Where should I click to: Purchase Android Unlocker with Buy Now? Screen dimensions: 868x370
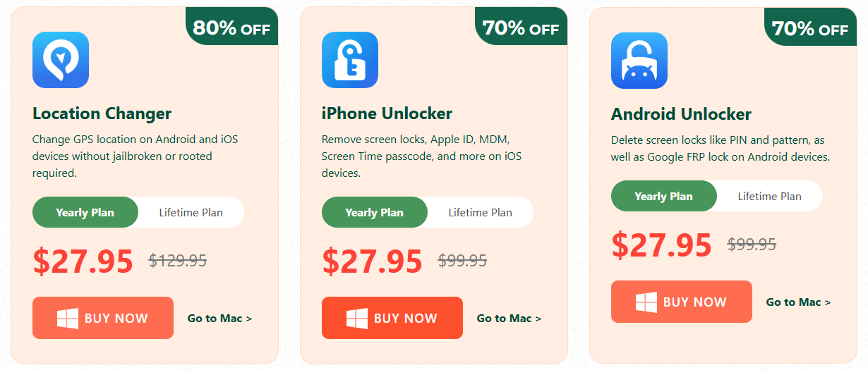click(682, 302)
